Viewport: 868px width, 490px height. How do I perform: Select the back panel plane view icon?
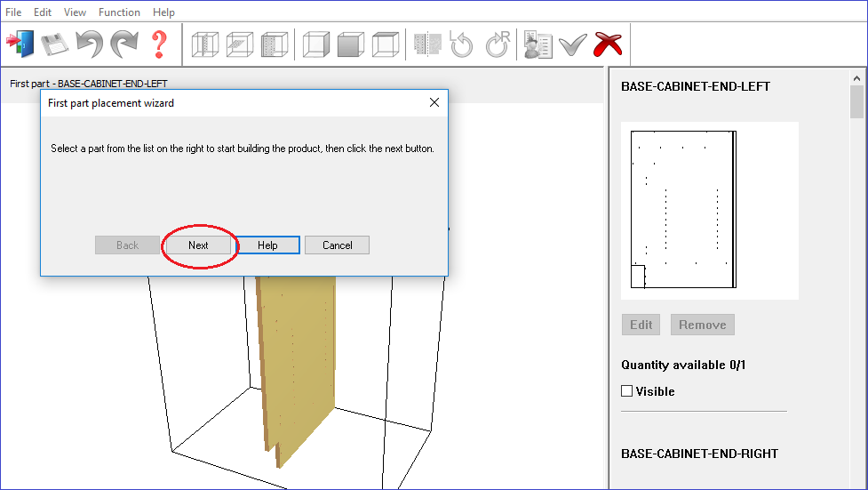[x=275, y=44]
